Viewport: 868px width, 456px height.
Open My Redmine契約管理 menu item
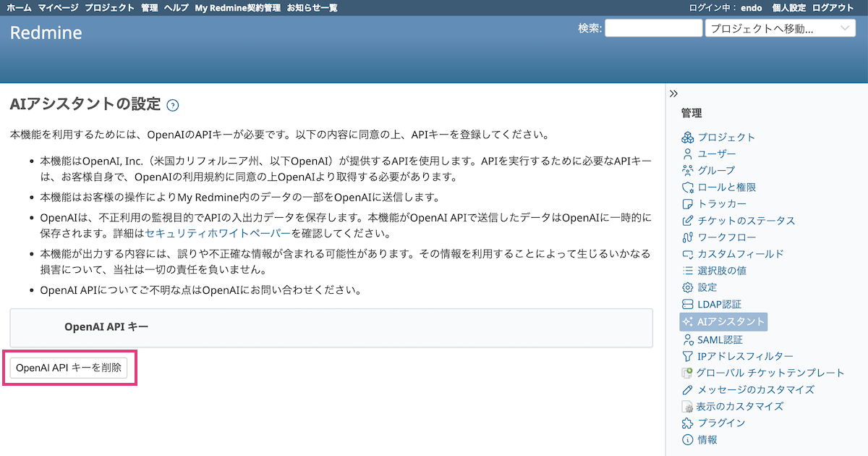(238, 7)
